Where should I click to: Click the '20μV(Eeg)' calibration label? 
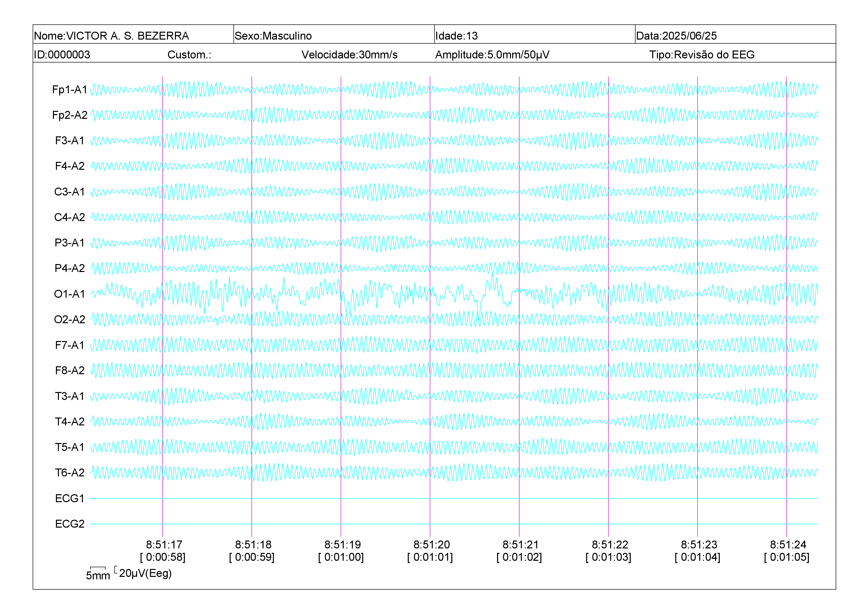[x=145, y=574]
